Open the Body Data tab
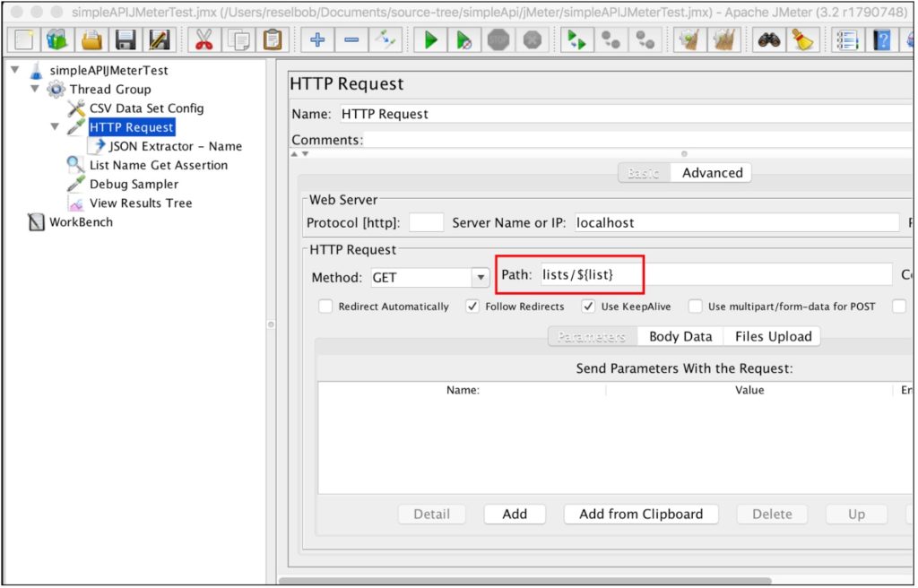918x588 pixels. click(x=680, y=336)
